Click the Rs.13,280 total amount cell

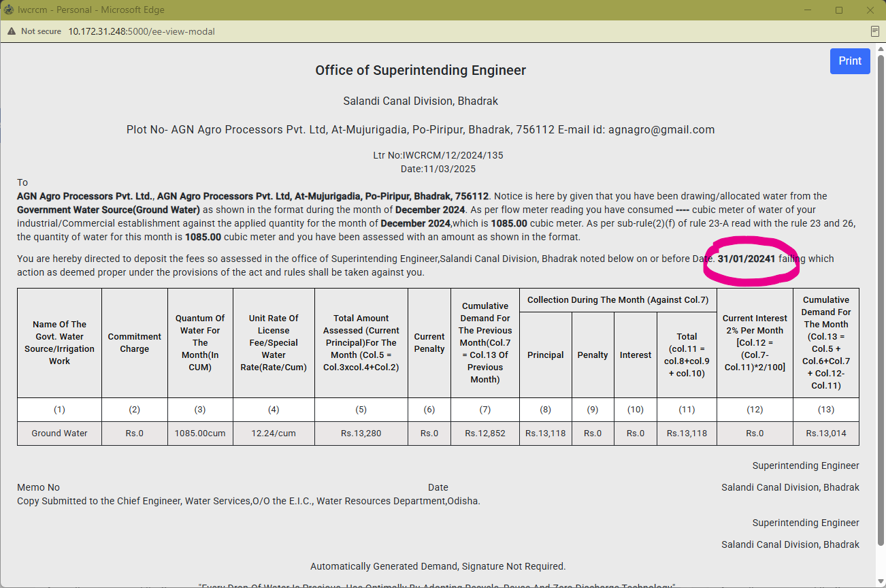click(361, 433)
